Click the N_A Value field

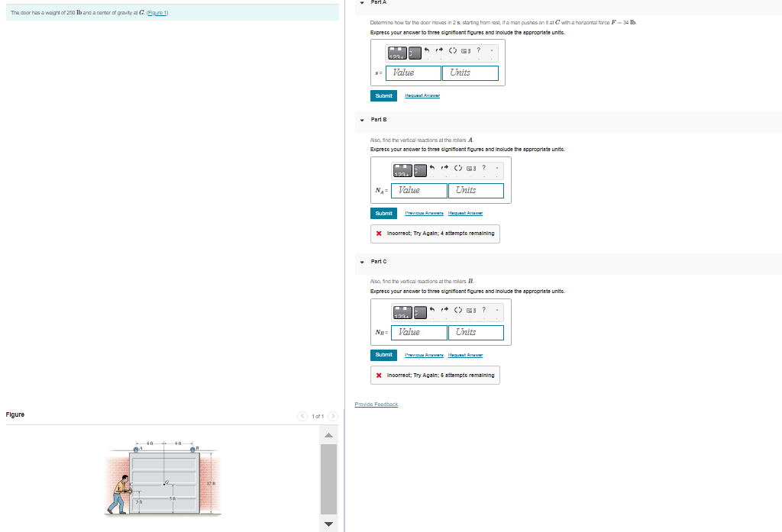419,191
